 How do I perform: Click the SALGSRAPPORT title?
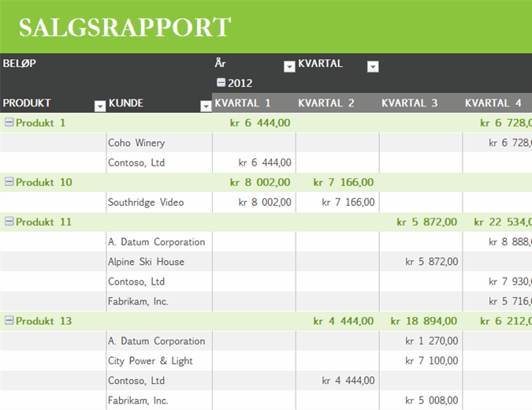coord(125,28)
